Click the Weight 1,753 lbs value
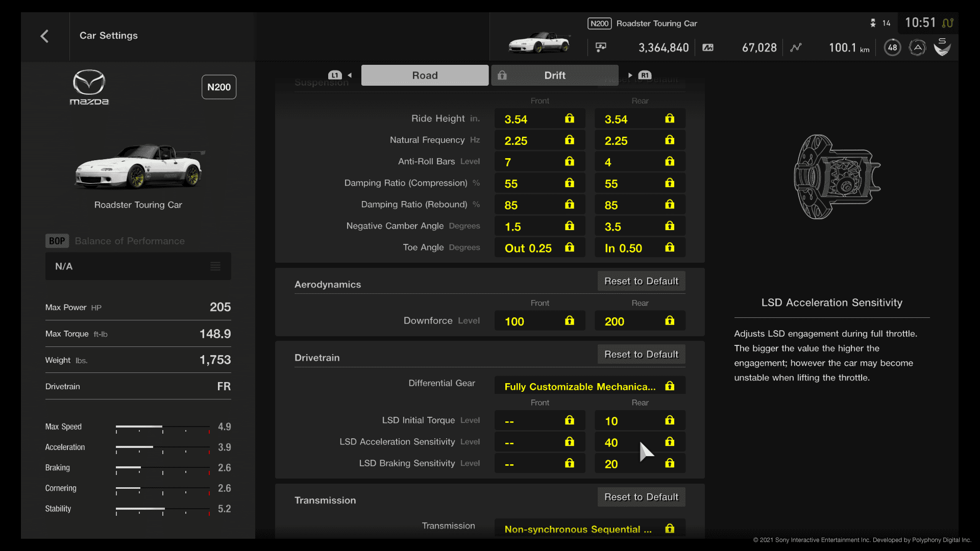 coord(215,360)
